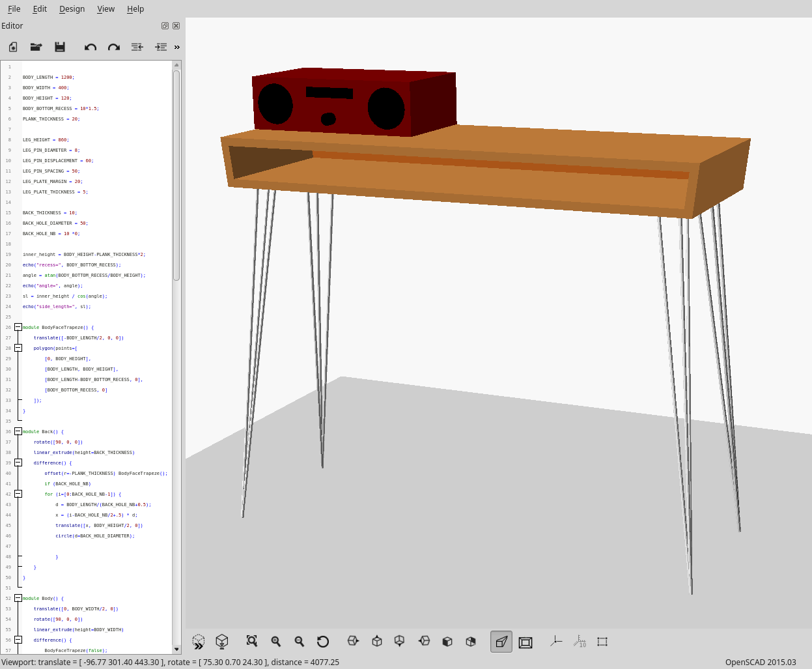Switch to the top view

(376, 641)
